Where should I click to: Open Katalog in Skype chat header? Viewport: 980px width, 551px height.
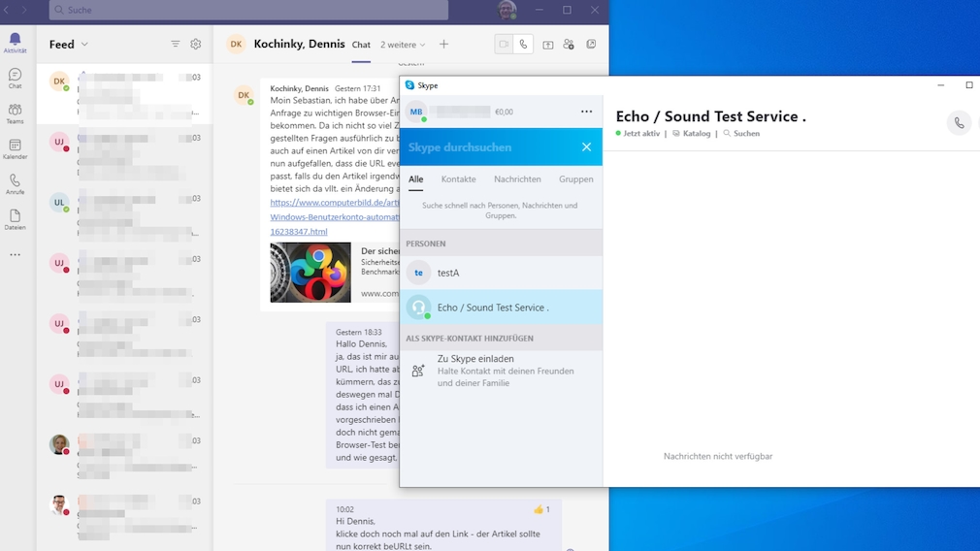(692, 134)
